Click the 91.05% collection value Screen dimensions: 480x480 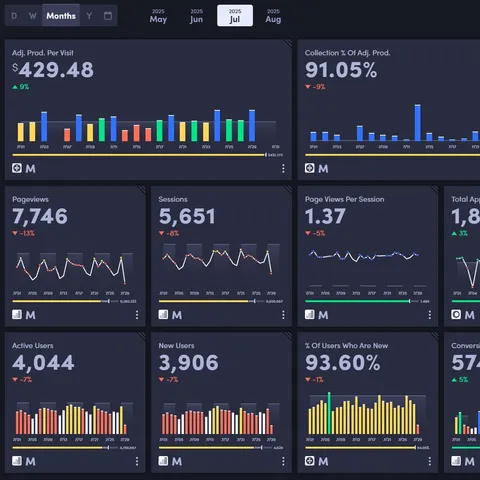pyautogui.click(x=341, y=70)
